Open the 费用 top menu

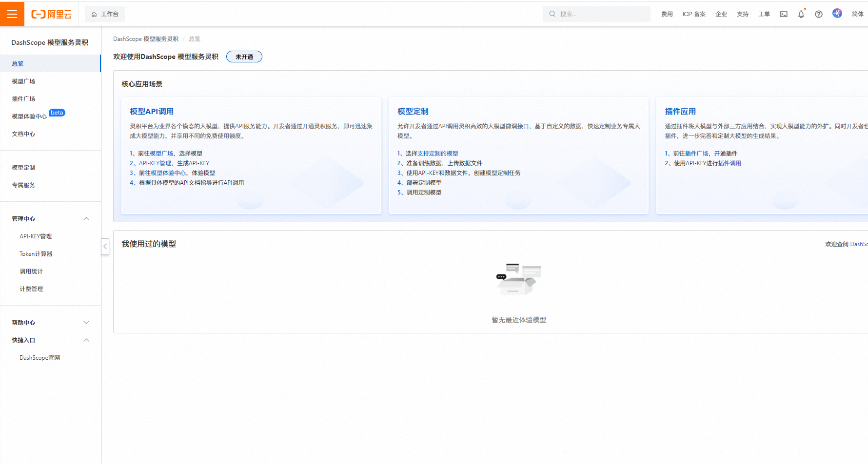coord(667,14)
